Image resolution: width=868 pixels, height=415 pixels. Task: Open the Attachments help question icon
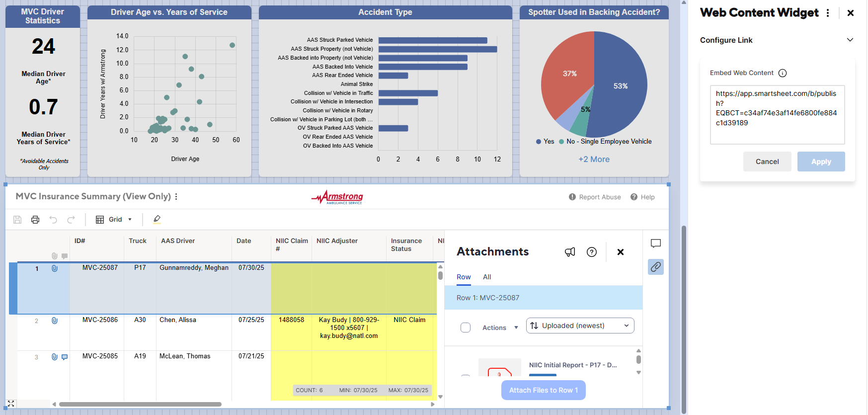pos(592,252)
